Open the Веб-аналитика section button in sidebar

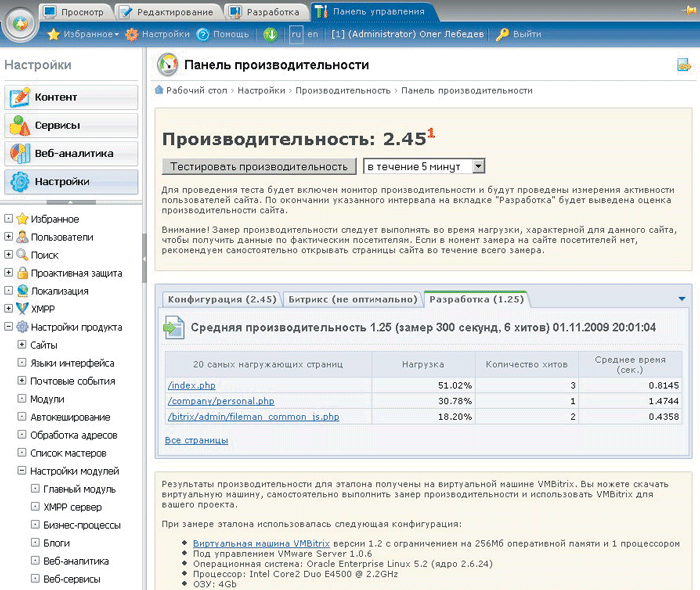[70, 154]
